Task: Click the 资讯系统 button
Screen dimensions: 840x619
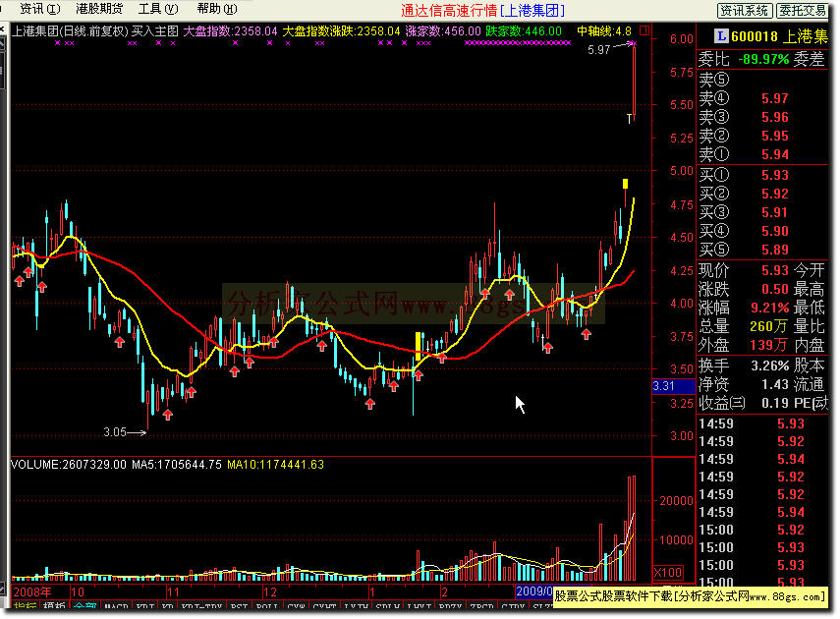Action: point(745,10)
